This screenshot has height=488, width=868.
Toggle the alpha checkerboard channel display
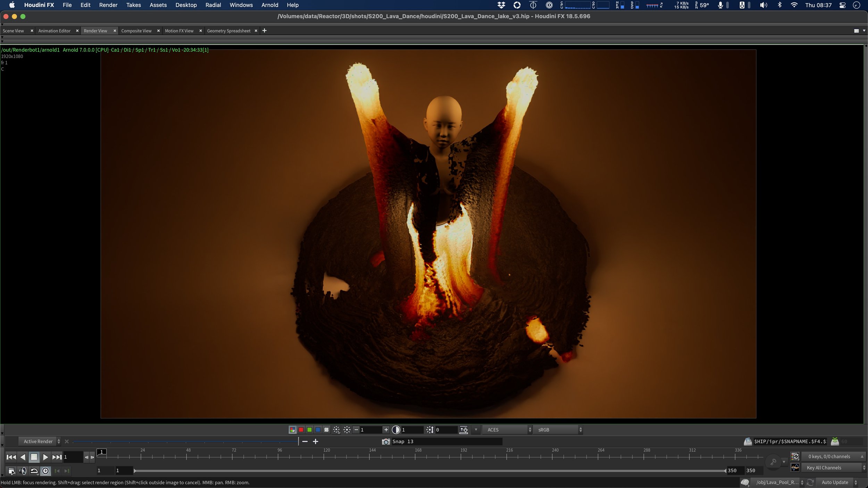[x=326, y=430]
